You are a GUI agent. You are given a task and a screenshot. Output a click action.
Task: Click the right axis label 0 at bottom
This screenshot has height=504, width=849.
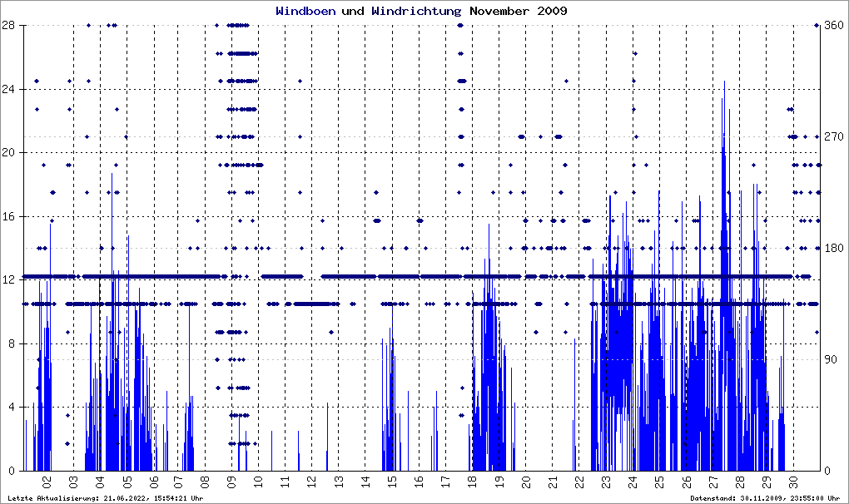(x=827, y=471)
